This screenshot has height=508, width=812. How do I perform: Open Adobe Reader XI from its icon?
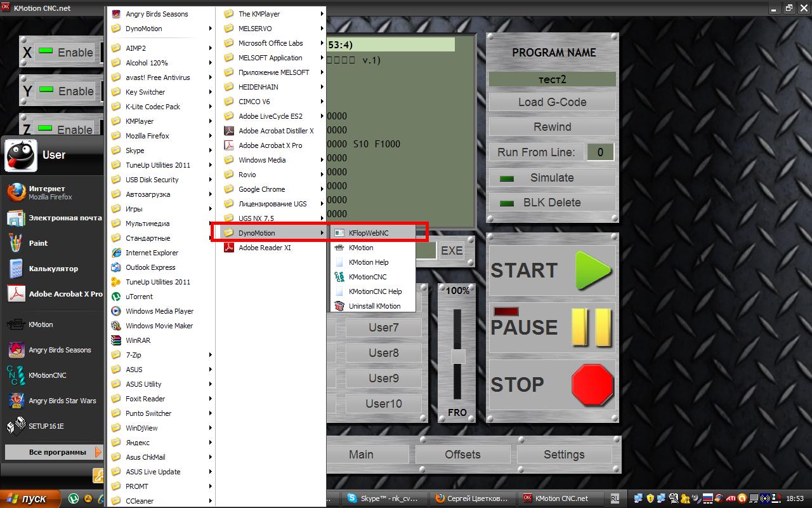pyautogui.click(x=229, y=248)
